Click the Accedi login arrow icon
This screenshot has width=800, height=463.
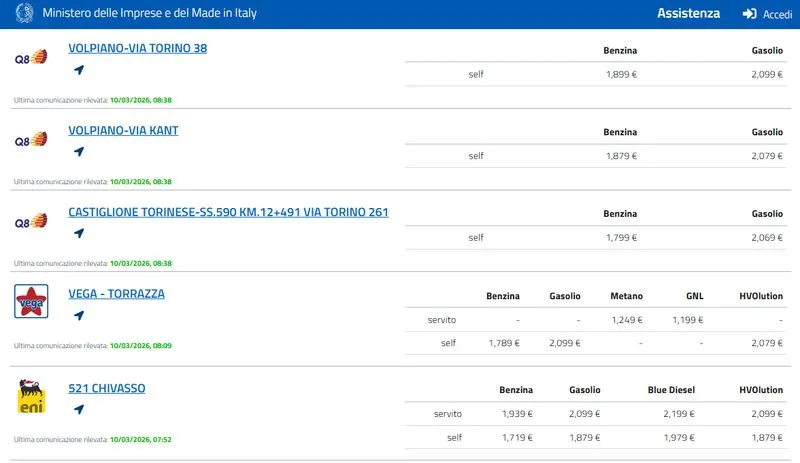pos(749,14)
